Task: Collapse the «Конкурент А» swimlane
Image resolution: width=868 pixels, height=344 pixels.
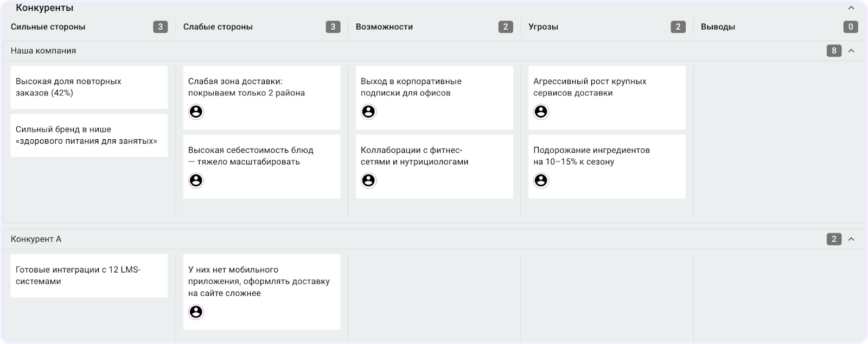Action: click(851, 239)
